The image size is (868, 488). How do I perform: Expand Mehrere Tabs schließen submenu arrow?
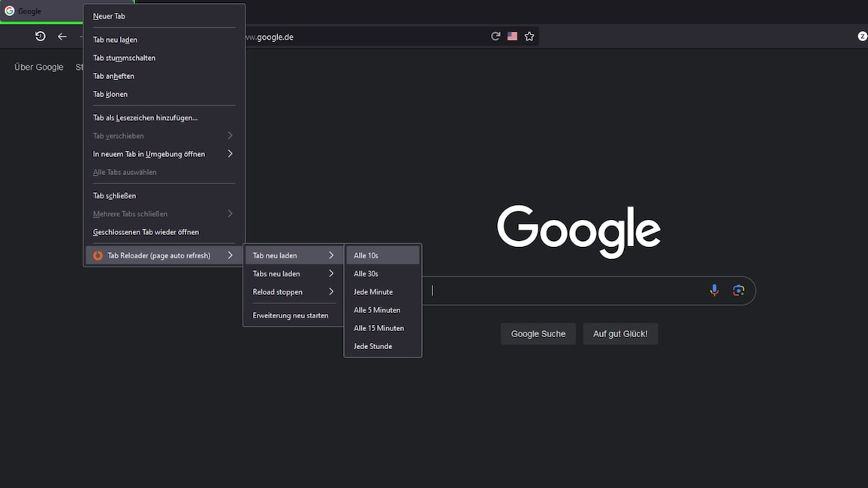point(231,213)
